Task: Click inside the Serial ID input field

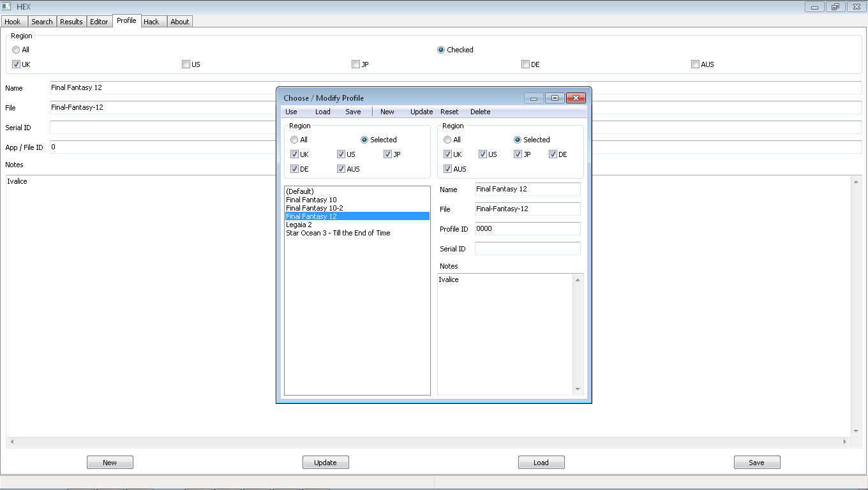Action: pyautogui.click(x=527, y=249)
